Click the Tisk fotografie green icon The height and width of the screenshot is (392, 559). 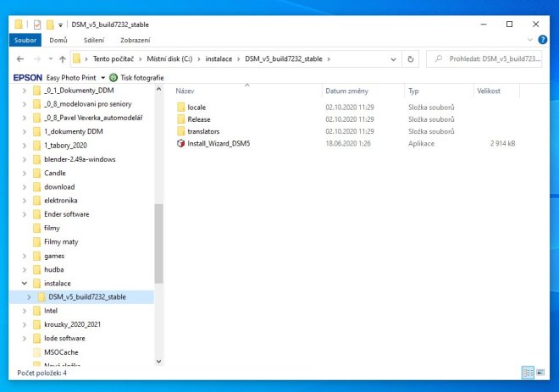(113, 78)
